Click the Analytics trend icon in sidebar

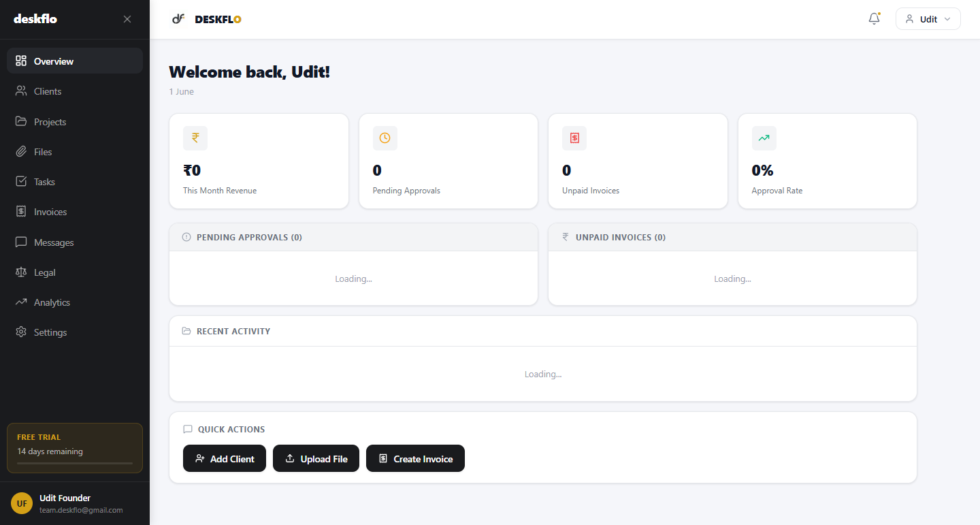coord(21,302)
